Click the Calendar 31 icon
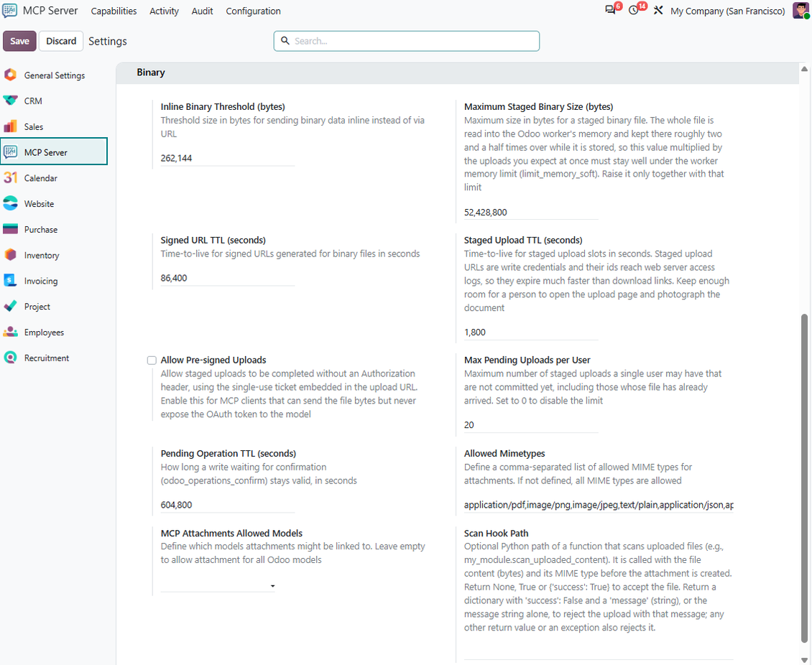 10,178
